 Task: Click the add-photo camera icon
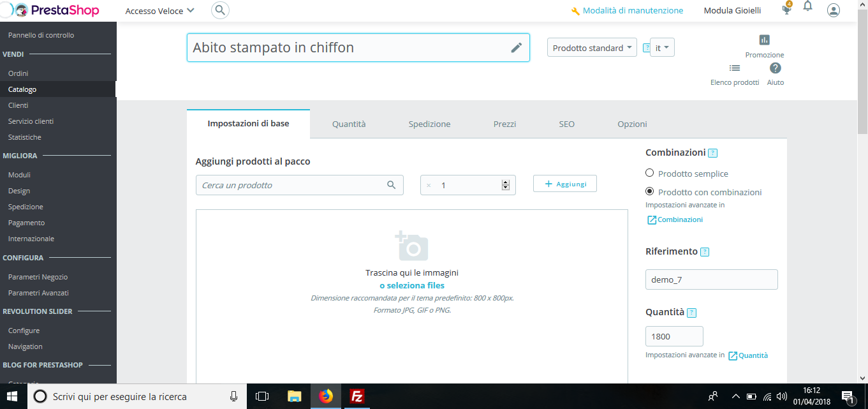411,246
